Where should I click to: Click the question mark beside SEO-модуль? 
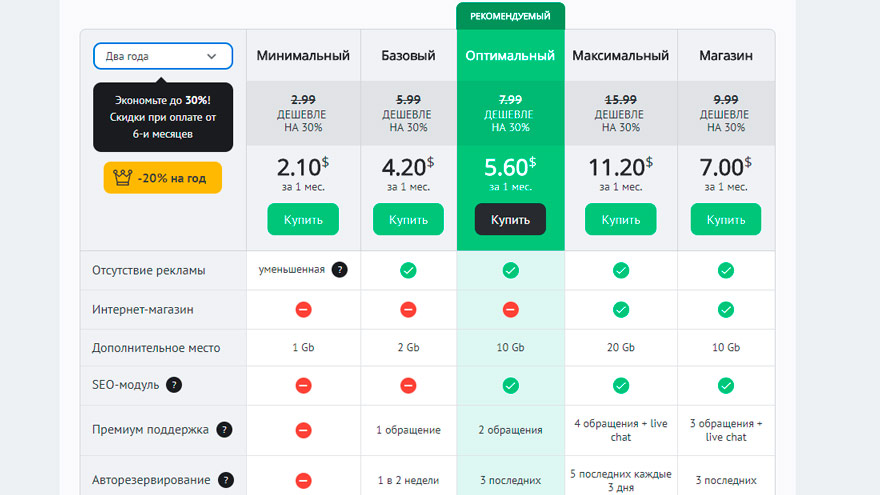tap(174, 385)
